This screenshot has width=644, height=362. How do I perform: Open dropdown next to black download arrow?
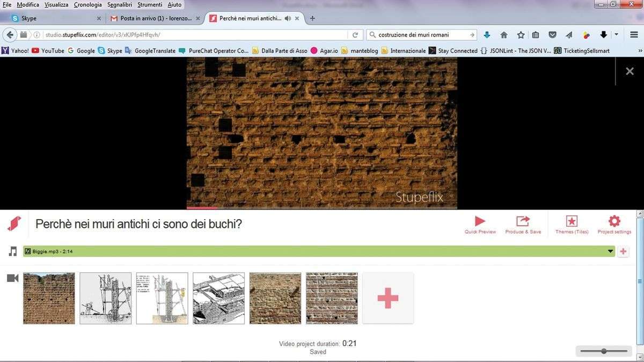click(616, 35)
